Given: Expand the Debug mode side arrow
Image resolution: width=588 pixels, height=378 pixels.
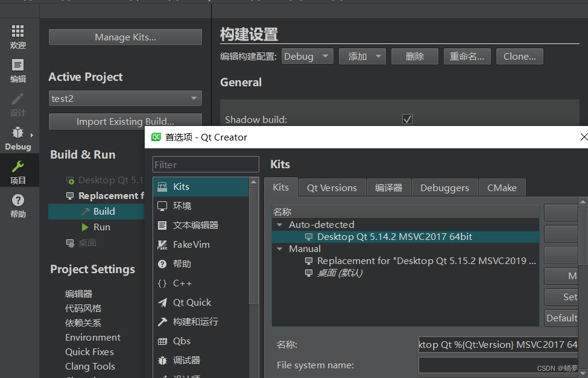Looking at the screenshot, I should click(x=32, y=135).
